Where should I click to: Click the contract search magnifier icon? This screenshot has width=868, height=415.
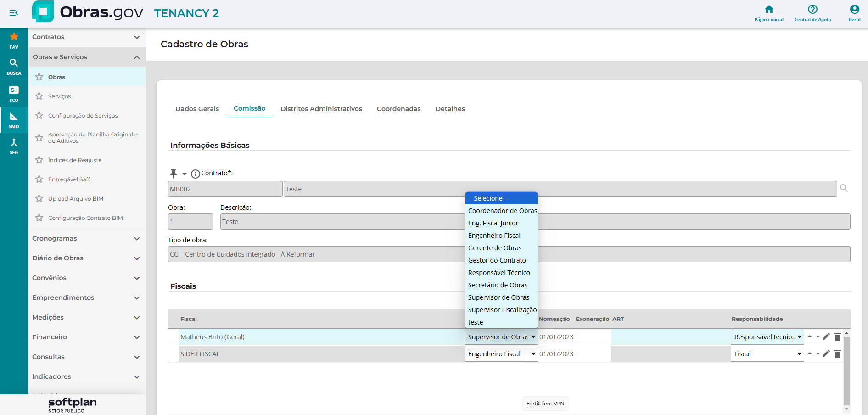[x=844, y=188]
